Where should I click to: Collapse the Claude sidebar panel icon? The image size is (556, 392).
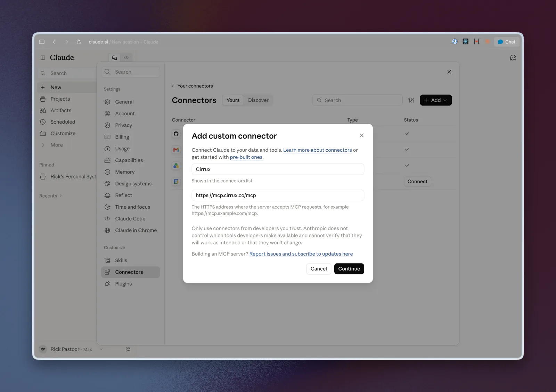click(43, 58)
